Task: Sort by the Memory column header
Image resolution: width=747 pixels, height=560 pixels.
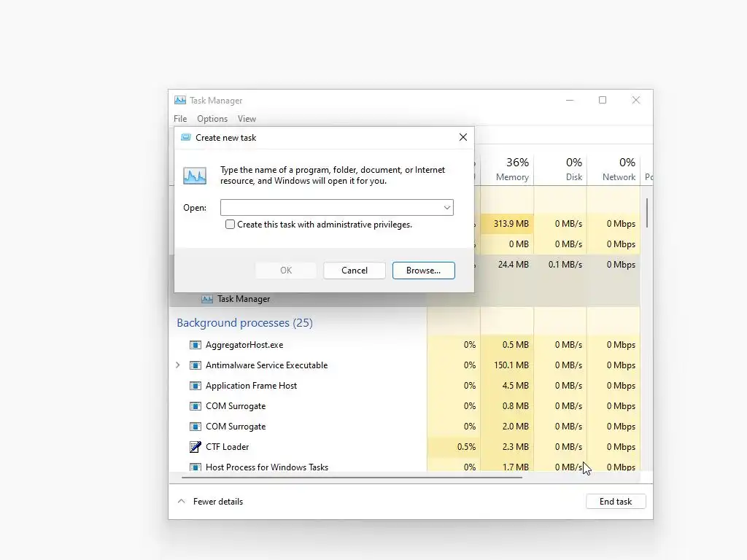Action: pos(508,169)
